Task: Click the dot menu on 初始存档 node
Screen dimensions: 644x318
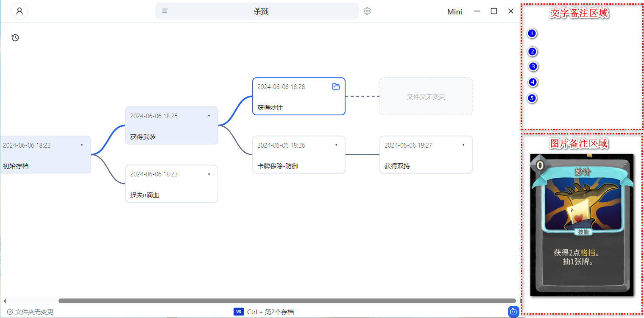Action: point(82,145)
